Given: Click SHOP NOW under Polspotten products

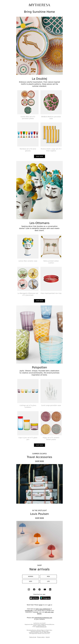Looking at the screenshot, I should (x=39, y=445).
